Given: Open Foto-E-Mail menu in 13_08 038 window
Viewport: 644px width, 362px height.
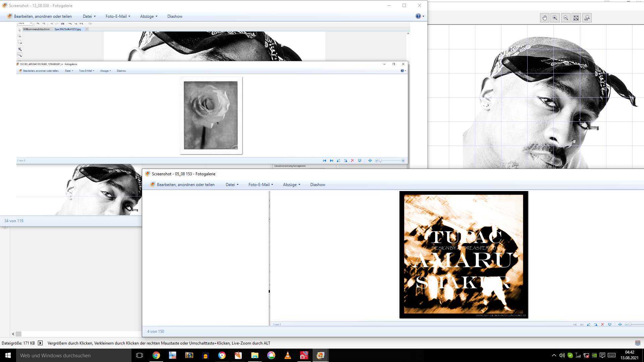Looking at the screenshot, I should pyautogui.click(x=118, y=16).
